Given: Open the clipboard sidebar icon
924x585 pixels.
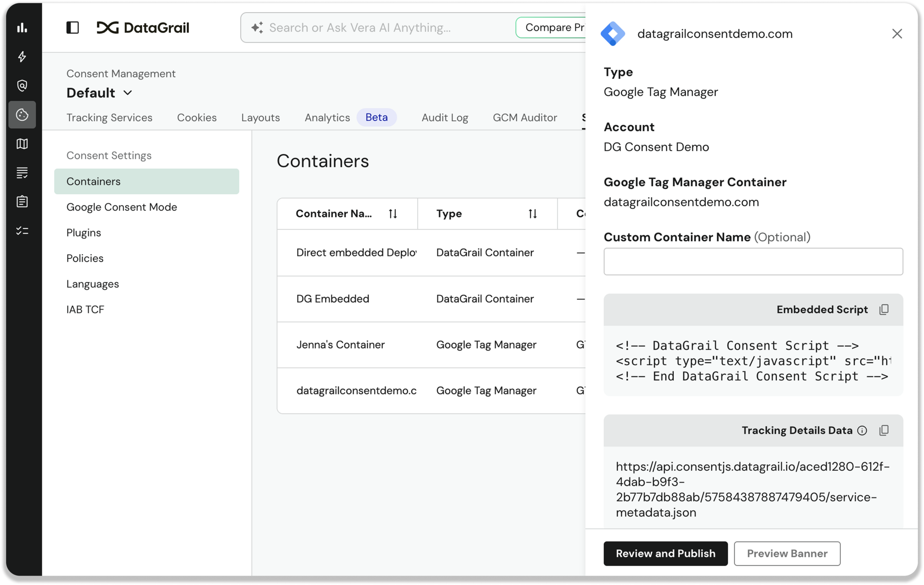Looking at the screenshot, I should 22,201.
